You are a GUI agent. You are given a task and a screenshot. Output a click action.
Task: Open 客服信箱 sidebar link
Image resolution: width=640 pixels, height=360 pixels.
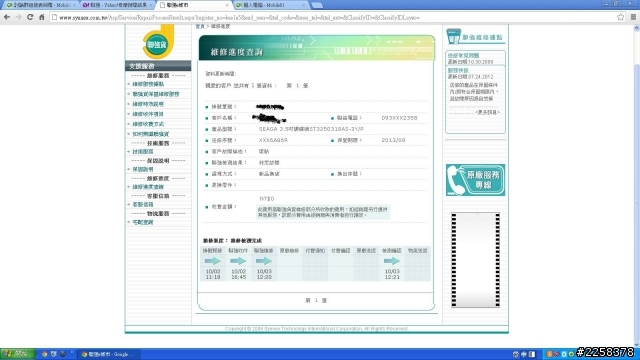pyautogui.click(x=143, y=204)
